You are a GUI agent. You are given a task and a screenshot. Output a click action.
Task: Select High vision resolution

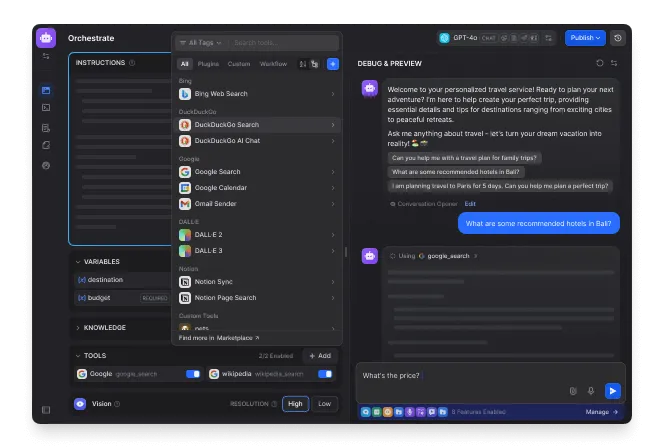tap(295, 404)
